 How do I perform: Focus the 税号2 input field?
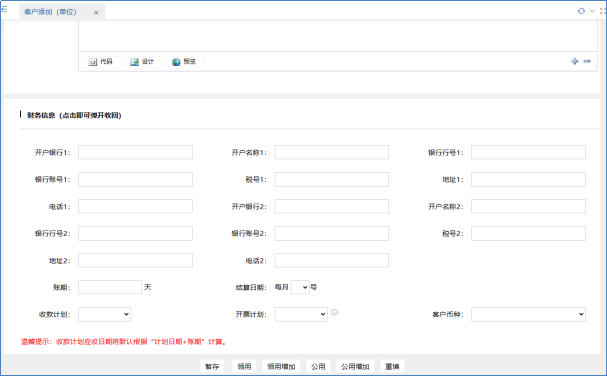pyautogui.click(x=528, y=233)
